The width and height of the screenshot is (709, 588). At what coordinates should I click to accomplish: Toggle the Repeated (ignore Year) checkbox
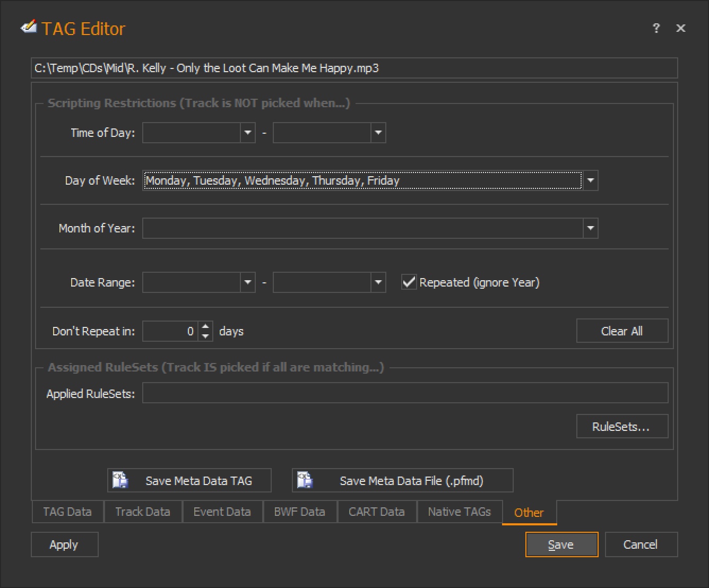click(409, 282)
